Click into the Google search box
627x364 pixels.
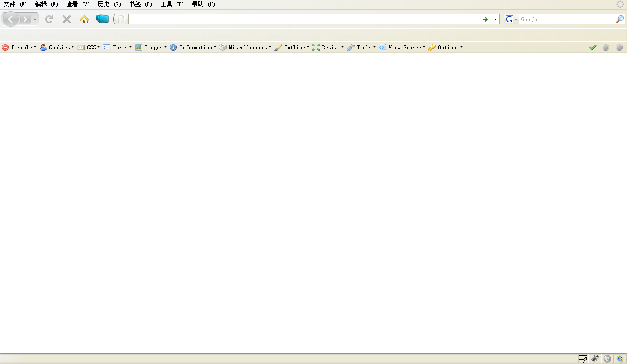click(x=567, y=19)
